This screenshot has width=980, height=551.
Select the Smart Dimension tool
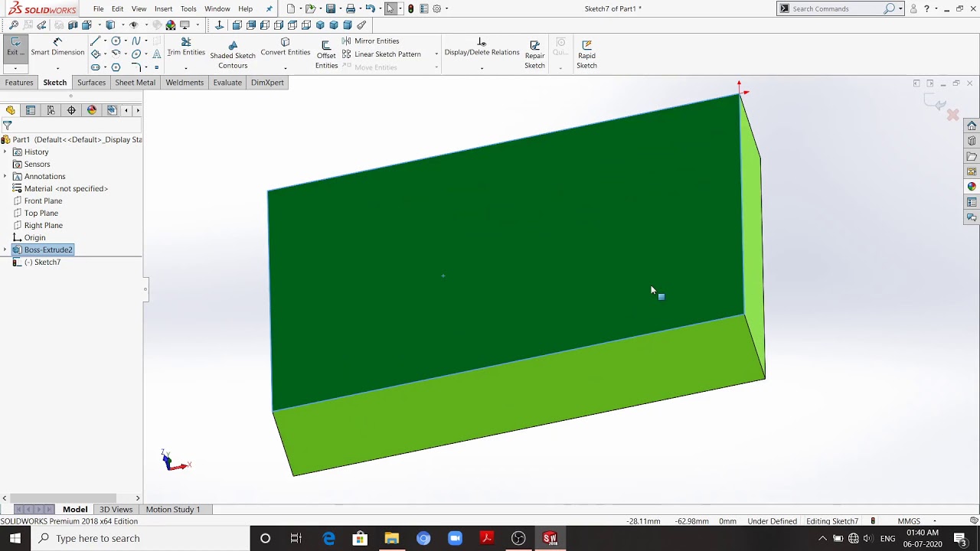[57, 47]
